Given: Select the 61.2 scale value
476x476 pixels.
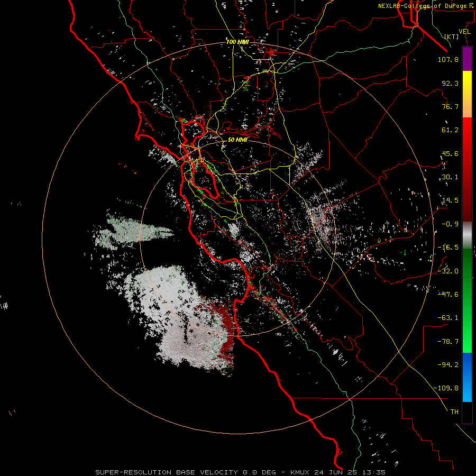Looking at the screenshot, I should (x=450, y=130).
